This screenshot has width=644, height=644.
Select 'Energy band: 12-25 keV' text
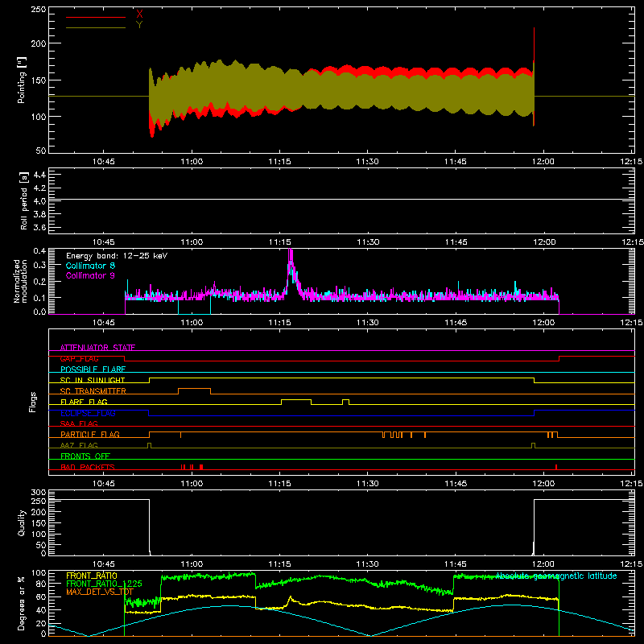tap(117, 256)
